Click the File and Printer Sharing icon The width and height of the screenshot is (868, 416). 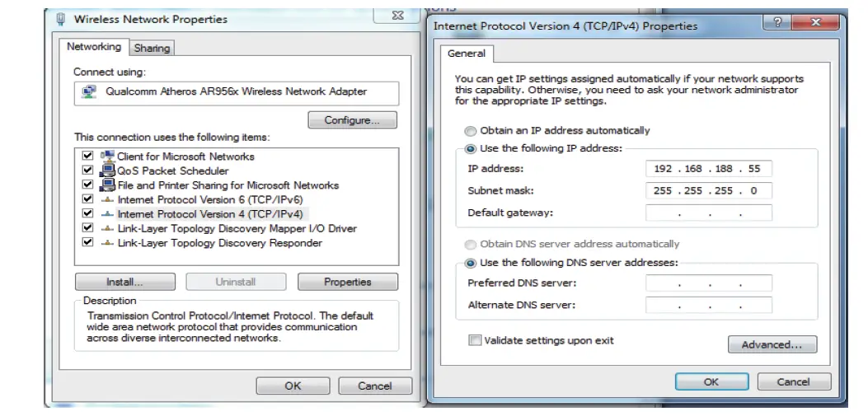pyautogui.click(x=107, y=185)
